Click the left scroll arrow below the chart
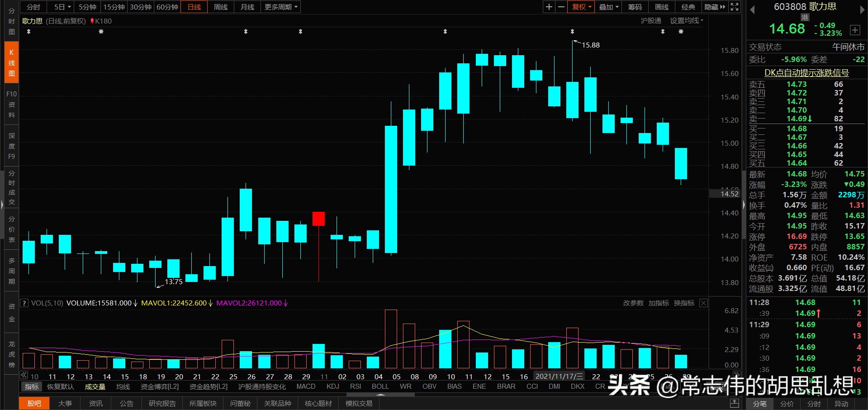 (x=24, y=375)
